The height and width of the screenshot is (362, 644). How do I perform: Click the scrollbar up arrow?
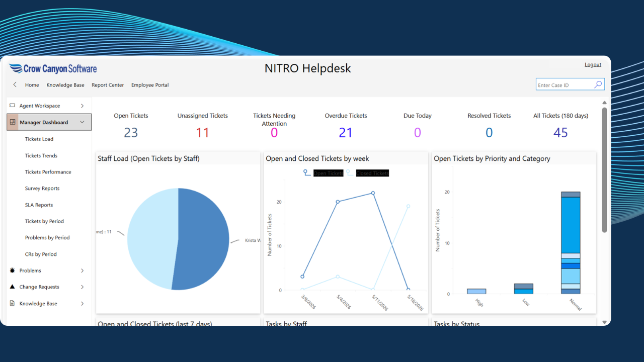click(604, 103)
